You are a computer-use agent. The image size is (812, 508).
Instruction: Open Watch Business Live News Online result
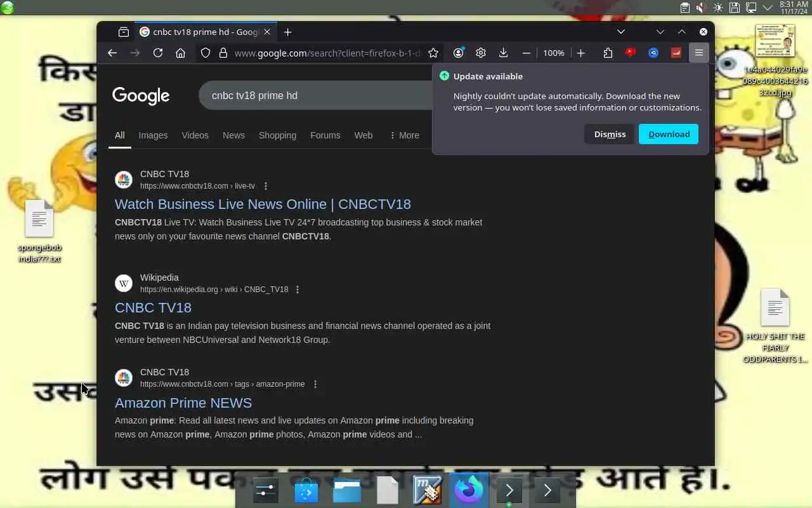pos(263,204)
